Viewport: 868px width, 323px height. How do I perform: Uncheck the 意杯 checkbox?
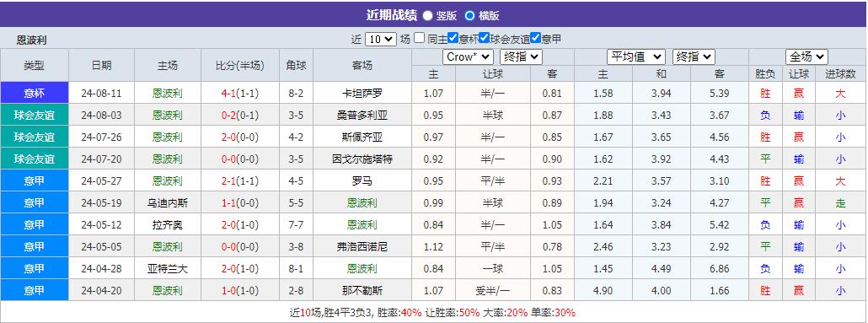pyautogui.click(x=453, y=38)
